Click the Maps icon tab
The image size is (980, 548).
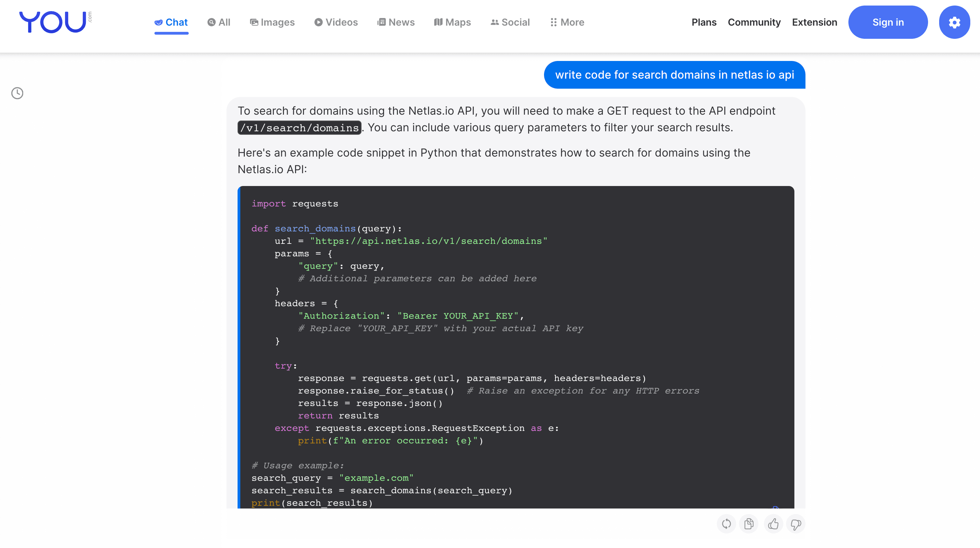pyautogui.click(x=452, y=22)
